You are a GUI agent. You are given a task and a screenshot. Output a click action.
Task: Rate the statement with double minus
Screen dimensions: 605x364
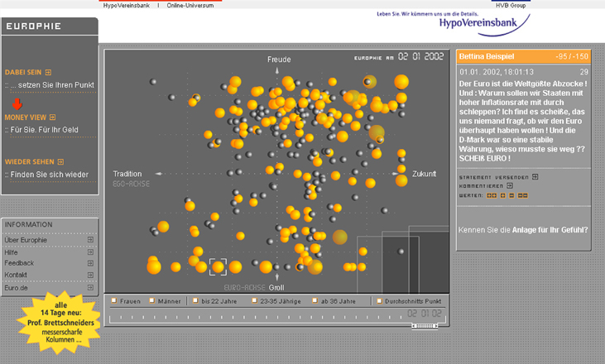tap(523, 195)
